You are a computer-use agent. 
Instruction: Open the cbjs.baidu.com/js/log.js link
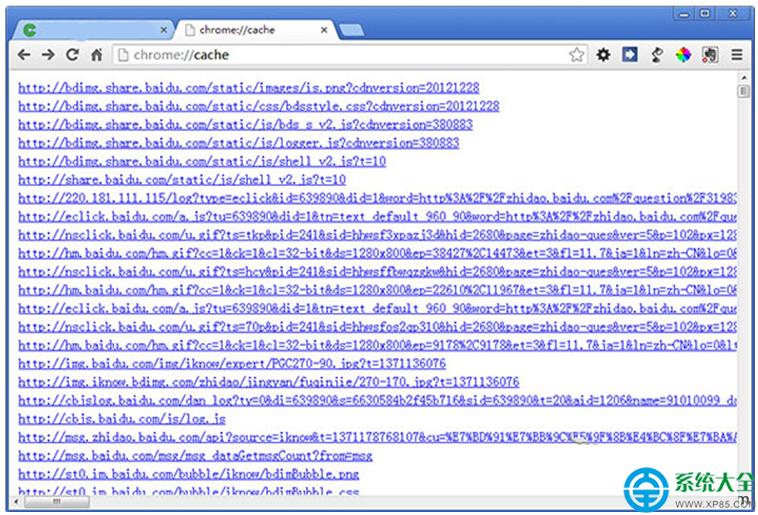122,419
